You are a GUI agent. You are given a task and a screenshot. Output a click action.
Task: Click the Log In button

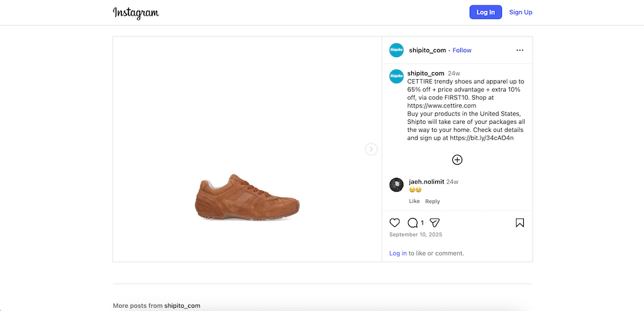486,13
